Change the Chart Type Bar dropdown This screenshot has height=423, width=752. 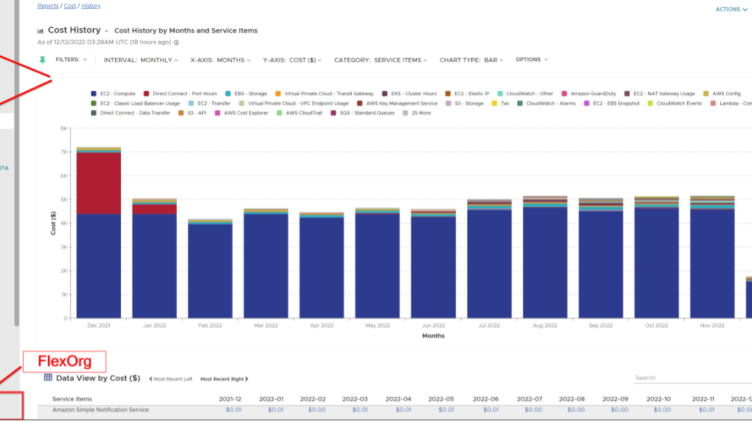click(x=471, y=60)
